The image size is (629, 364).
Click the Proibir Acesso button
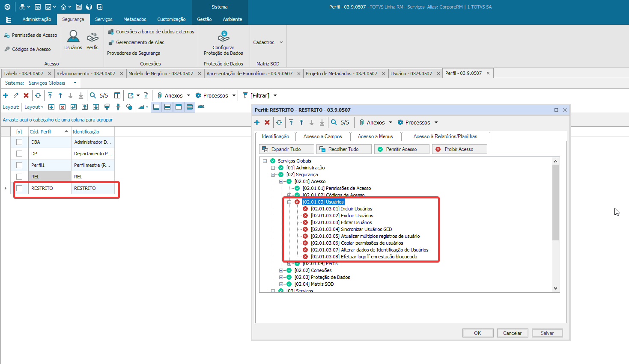pyautogui.click(x=459, y=149)
